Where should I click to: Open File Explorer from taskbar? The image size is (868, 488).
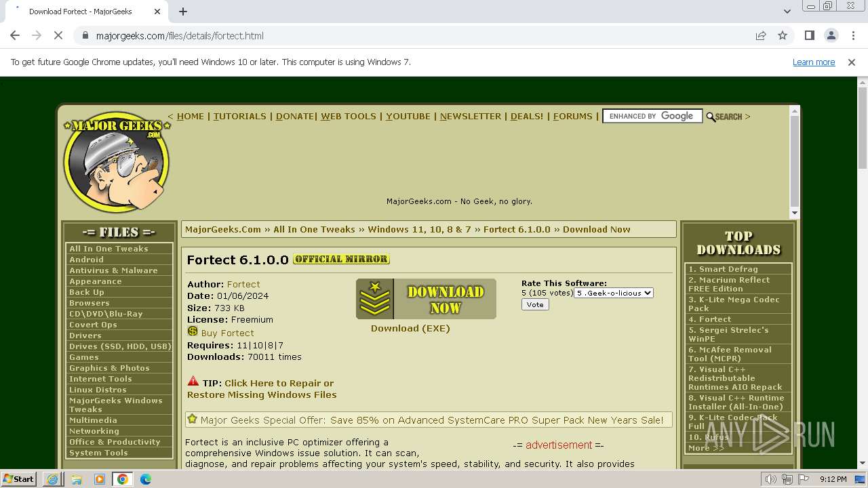pyautogui.click(x=77, y=479)
